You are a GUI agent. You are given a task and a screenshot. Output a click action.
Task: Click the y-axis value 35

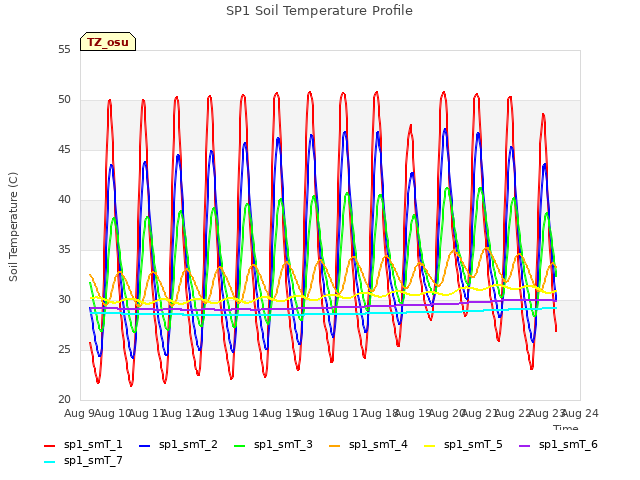pyautogui.click(x=64, y=250)
